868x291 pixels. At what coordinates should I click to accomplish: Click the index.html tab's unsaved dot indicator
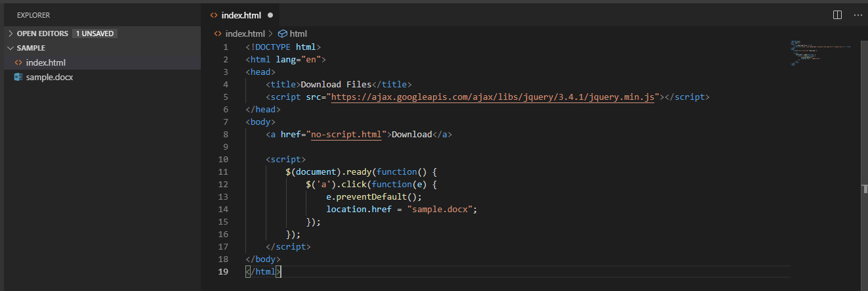(270, 14)
